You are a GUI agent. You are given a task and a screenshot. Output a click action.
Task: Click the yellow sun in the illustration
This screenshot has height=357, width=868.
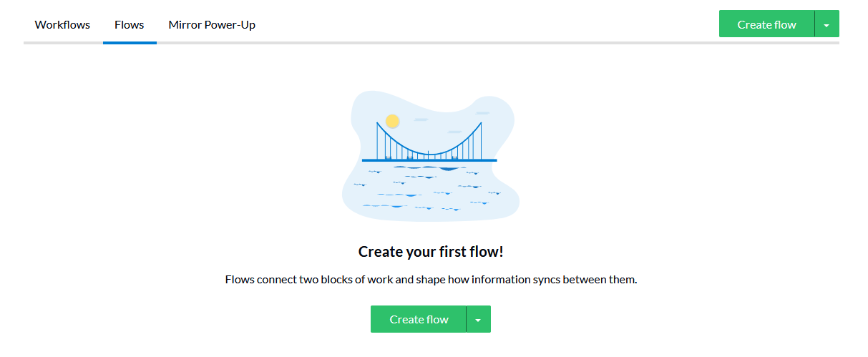tap(392, 121)
